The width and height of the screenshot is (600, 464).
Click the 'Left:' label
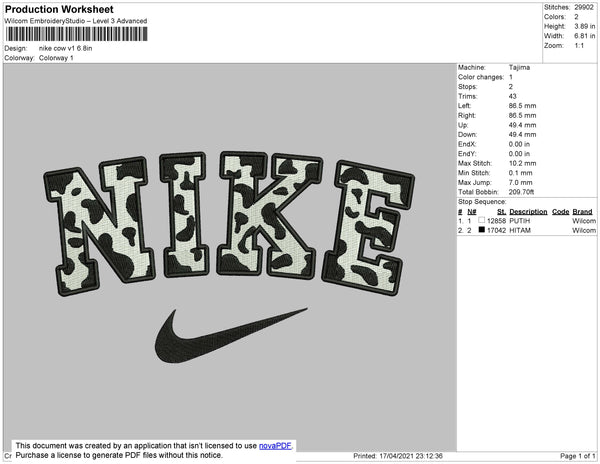[465, 106]
